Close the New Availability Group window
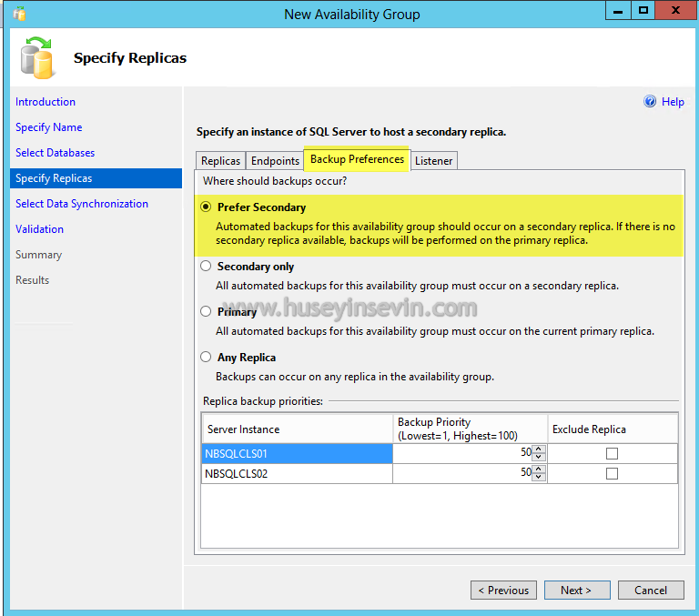The height and width of the screenshot is (616, 699). click(x=676, y=10)
